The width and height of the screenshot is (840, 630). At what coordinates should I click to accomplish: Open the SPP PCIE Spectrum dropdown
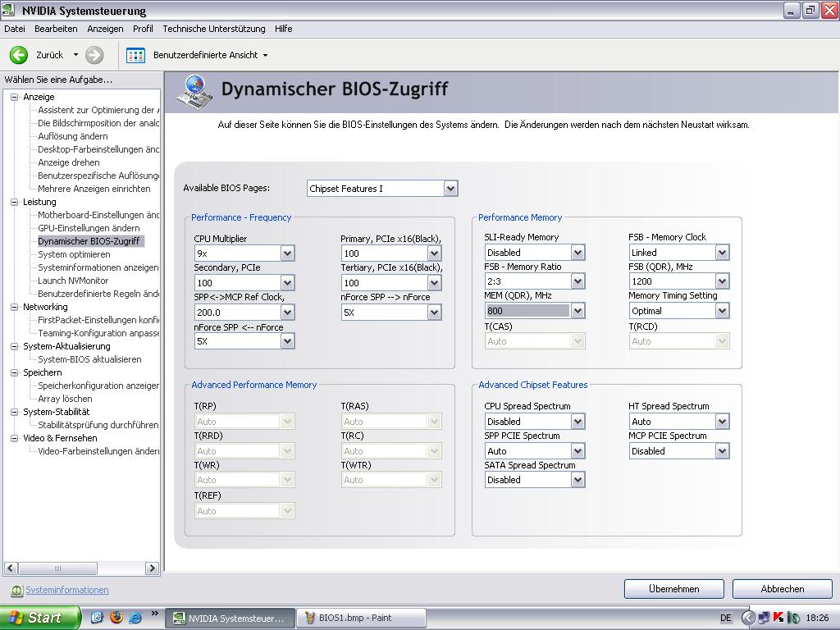577,451
